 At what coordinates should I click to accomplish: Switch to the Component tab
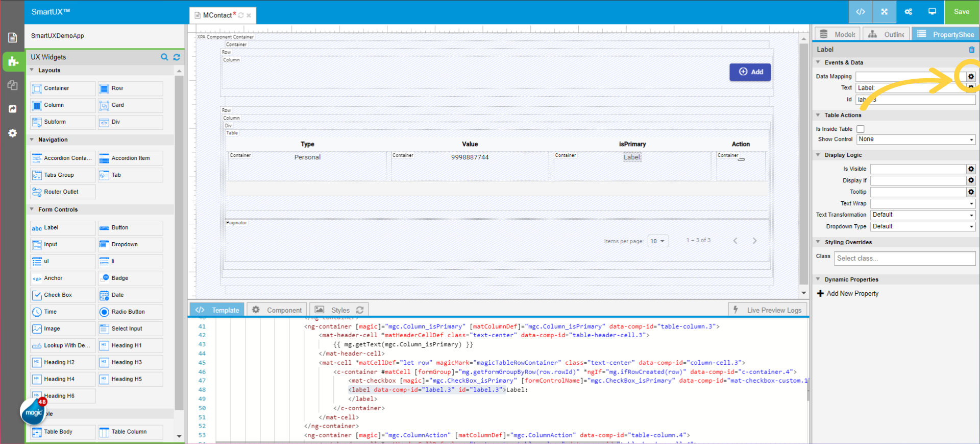click(278, 310)
